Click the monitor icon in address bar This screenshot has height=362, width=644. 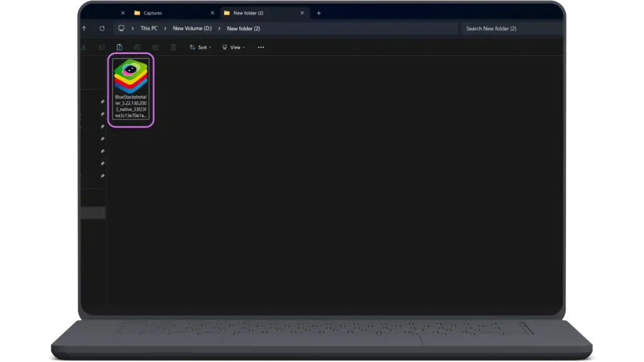point(121,28)
